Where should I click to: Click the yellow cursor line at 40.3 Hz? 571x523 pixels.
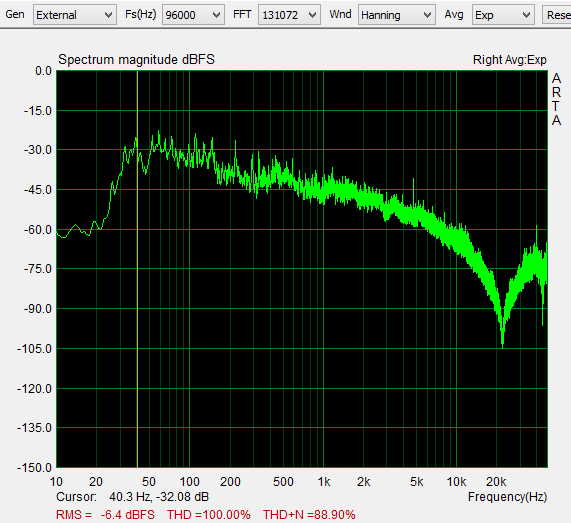[x=137, y=270]
